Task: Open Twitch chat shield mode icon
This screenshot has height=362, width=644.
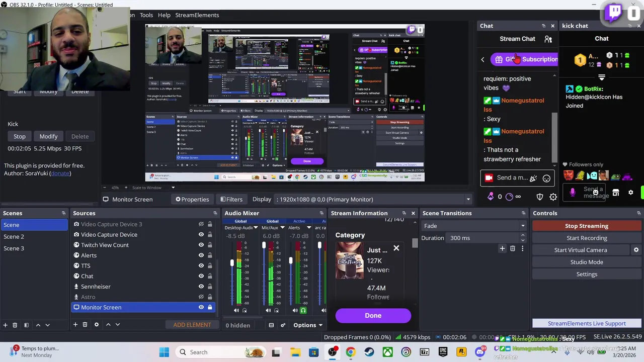Action: pos(540,197)
